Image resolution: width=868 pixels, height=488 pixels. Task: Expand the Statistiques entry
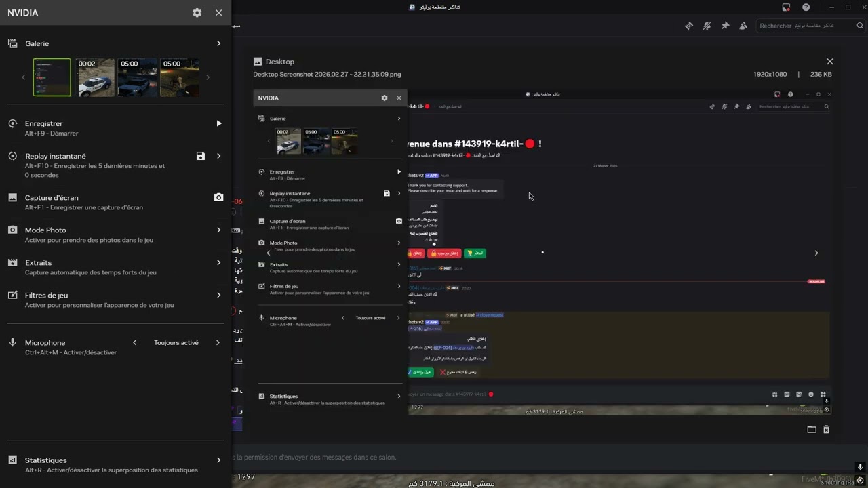tap(218, 460)
